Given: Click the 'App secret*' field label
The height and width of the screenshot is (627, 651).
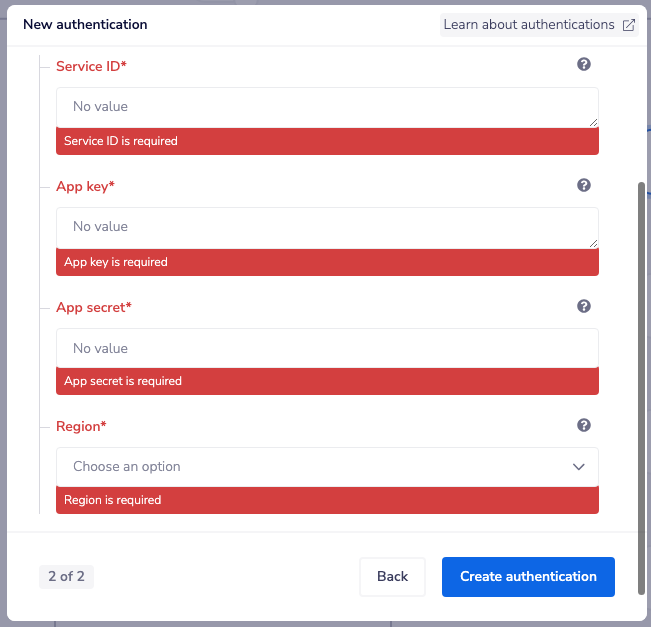Looking at the screenshot, I should click(x=94, y=307).
